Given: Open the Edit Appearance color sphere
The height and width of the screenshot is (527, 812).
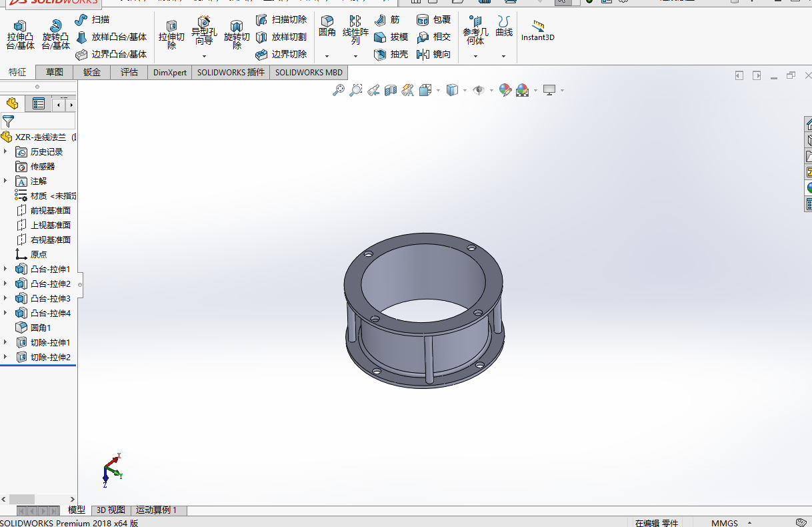Looking at the screenshot, I should tap(505, 90).
